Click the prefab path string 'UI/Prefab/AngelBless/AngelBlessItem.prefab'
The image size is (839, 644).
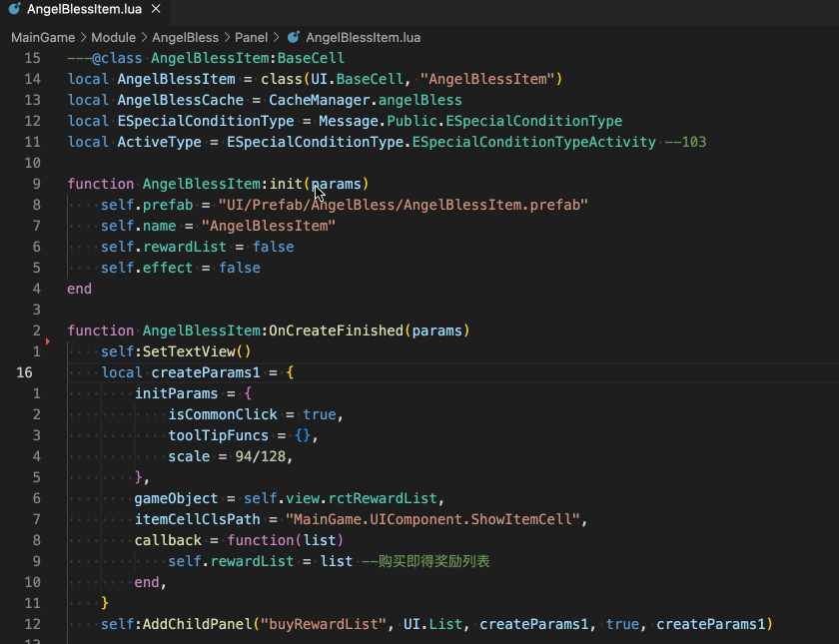click(403, 205)
